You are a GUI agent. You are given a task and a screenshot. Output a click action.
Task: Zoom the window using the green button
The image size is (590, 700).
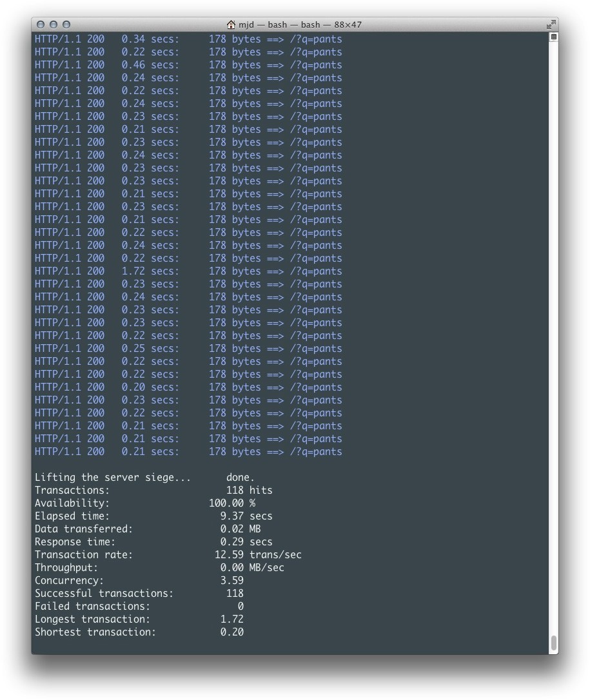66,24
